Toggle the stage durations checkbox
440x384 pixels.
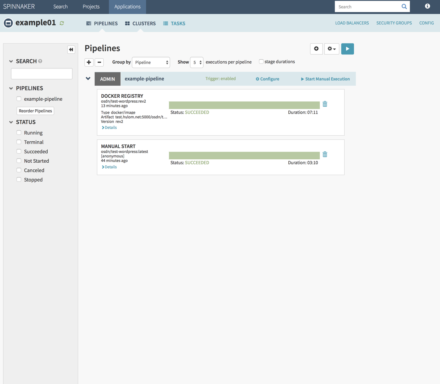(261, 61)
